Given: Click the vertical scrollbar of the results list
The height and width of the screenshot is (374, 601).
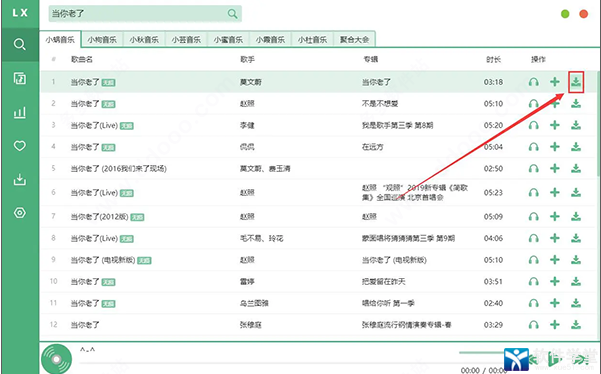Looking at the screenshot, I should coord(599,123).
